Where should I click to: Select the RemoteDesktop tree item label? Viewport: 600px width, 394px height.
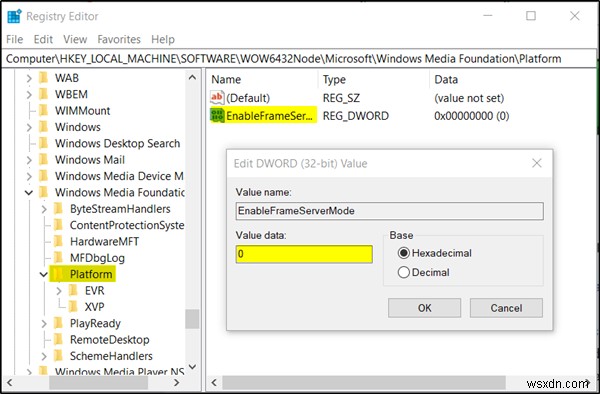click(x=109, y=340)
